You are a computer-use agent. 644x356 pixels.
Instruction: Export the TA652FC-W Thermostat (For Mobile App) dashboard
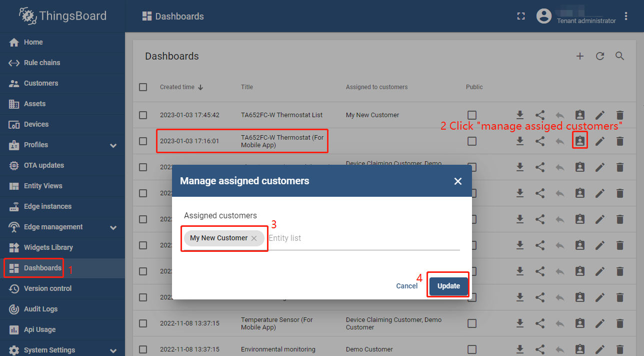tap(520, 141)
